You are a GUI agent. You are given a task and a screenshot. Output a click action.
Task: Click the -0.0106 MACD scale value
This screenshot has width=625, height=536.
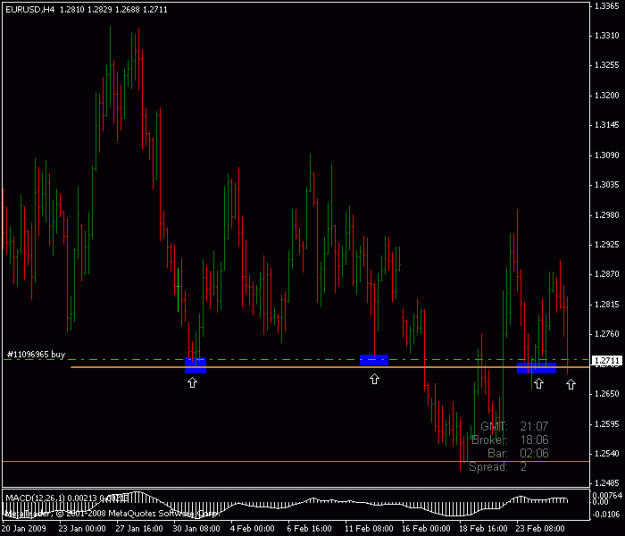click(x=607, y=514)
